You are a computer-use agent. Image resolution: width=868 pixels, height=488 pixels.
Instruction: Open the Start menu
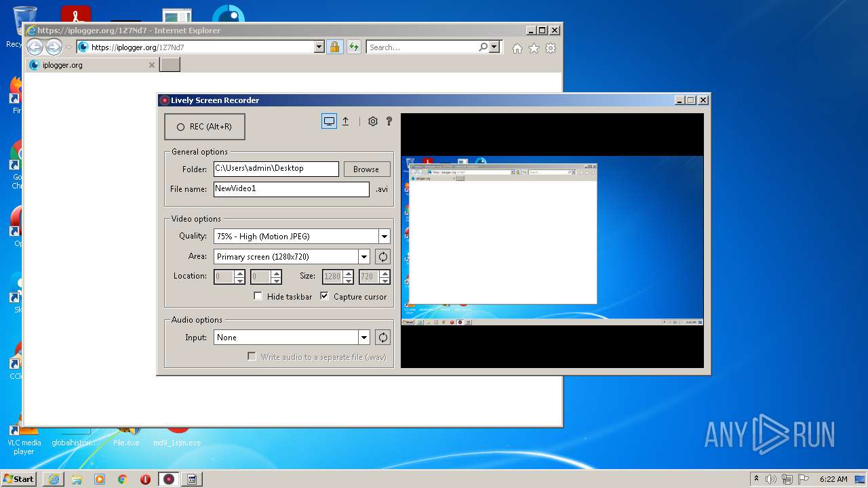[19, 479]
